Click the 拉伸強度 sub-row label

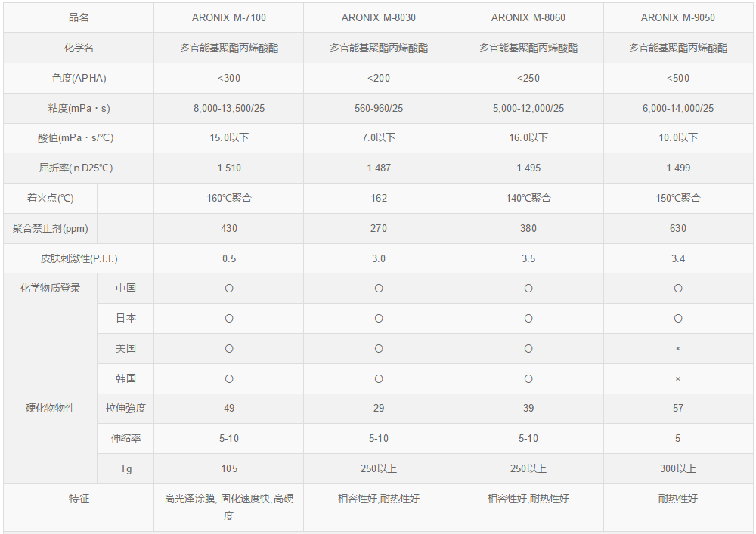click(x=125, y=409)
